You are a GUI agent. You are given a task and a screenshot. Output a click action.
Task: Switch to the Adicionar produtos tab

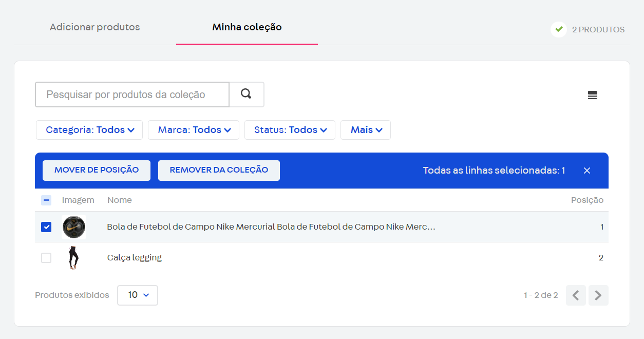point(94,27)
